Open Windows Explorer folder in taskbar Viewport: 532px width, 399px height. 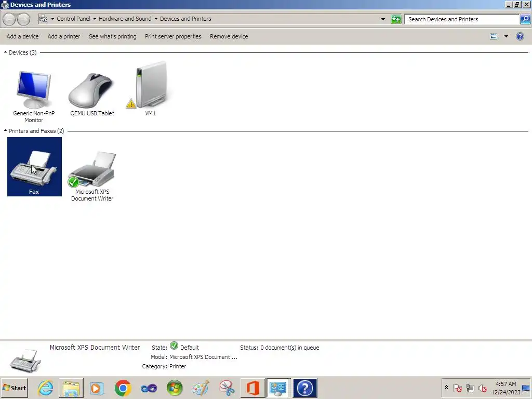pos(71,388)
